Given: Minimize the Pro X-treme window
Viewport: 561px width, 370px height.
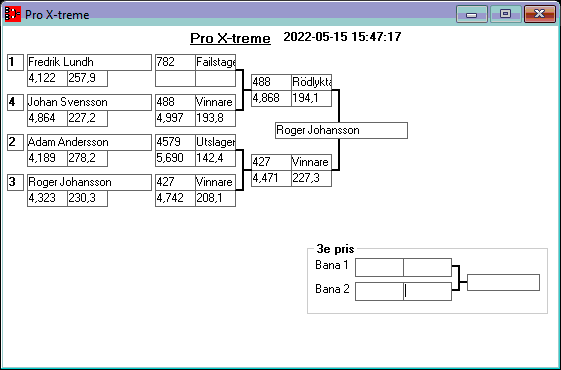Looking at the screenshot, I should (472, 14).
